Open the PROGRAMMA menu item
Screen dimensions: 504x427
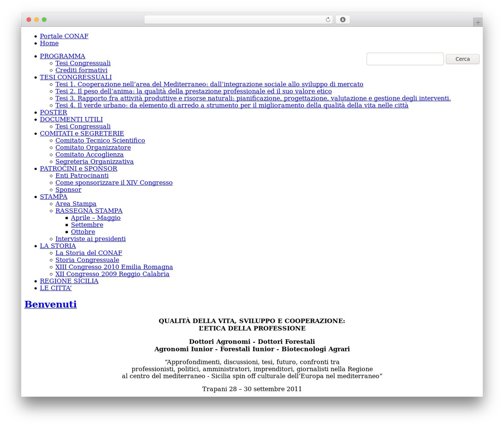(x=63, y=56)
